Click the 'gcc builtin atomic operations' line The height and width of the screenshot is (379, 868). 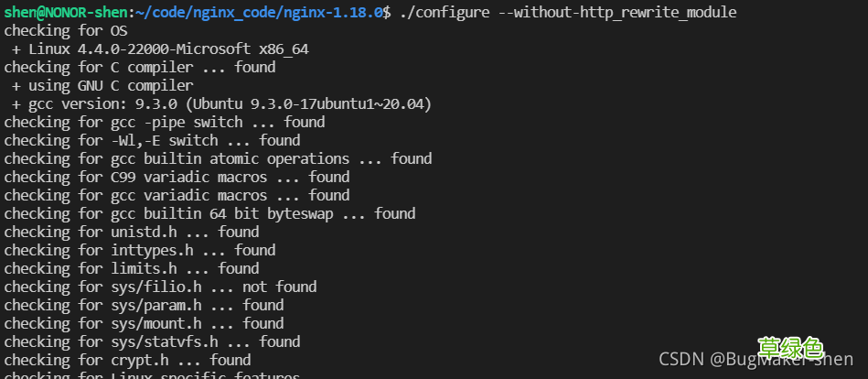218,158
